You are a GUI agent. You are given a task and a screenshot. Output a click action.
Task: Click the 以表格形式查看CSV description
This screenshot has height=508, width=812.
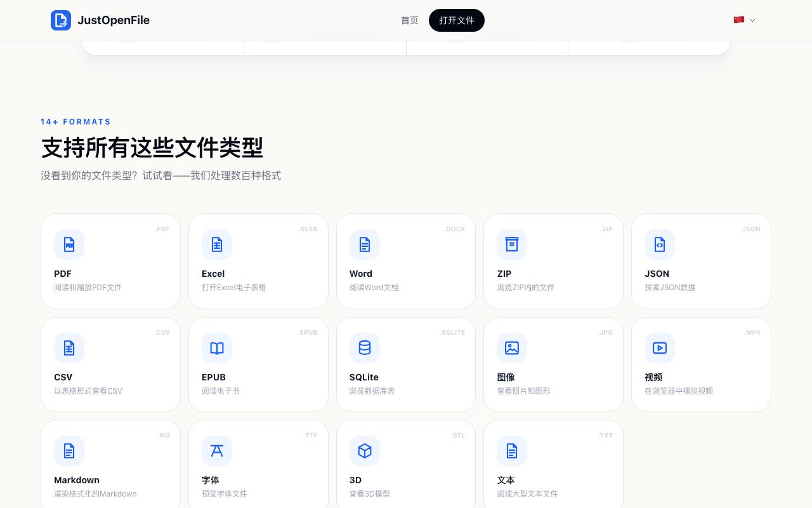click(88, 391)
